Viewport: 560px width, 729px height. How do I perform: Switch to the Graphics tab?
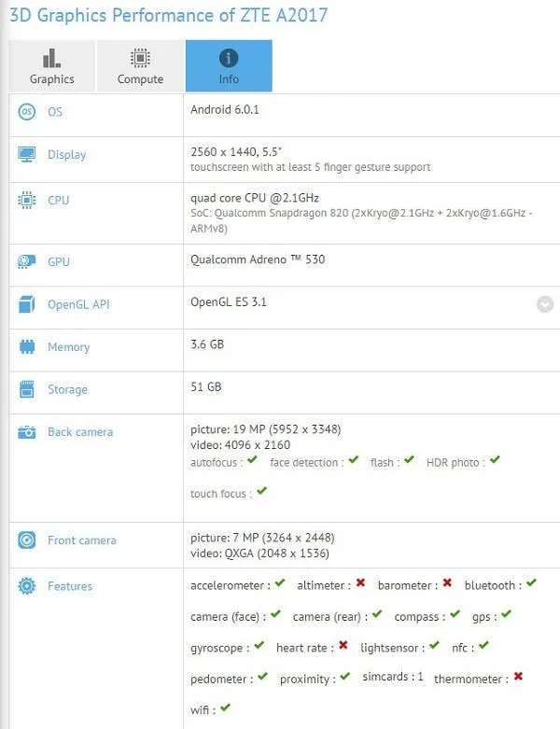coord(51,66)
